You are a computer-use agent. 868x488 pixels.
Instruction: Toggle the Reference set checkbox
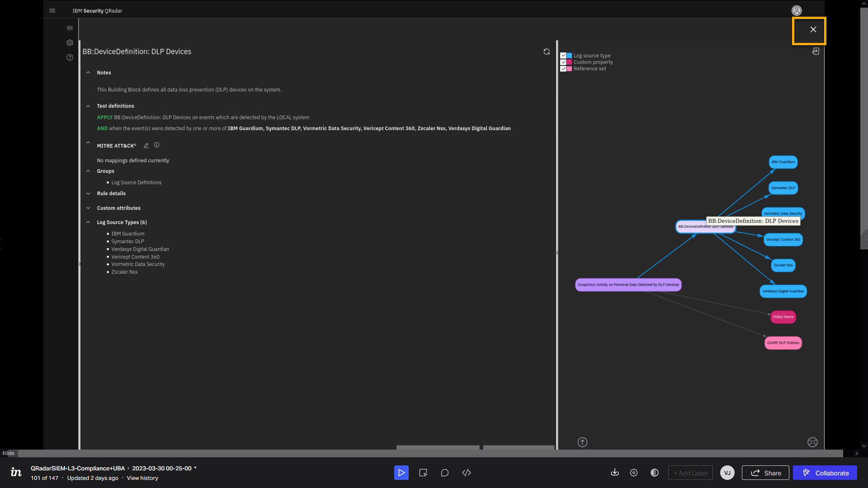(563, 69)
